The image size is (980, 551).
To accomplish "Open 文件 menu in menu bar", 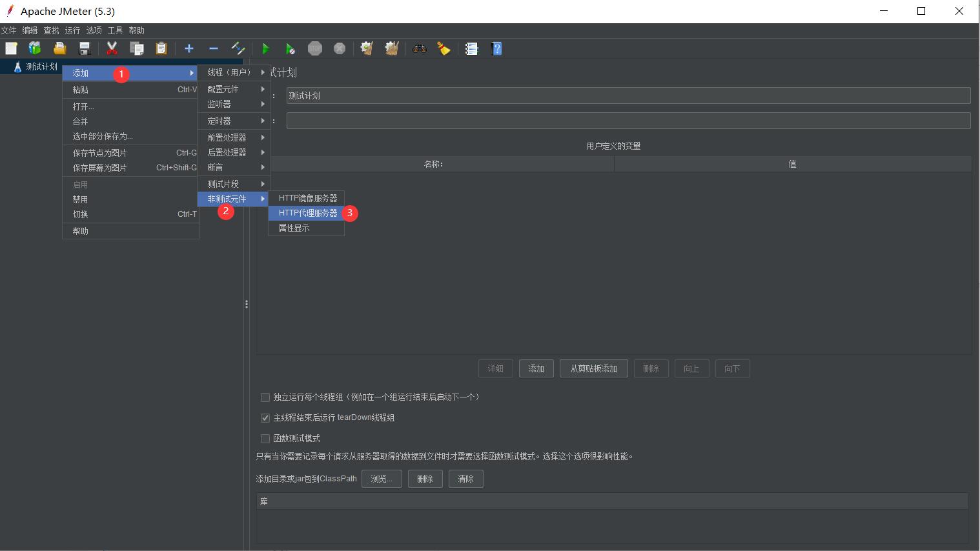I will (9, 30).
